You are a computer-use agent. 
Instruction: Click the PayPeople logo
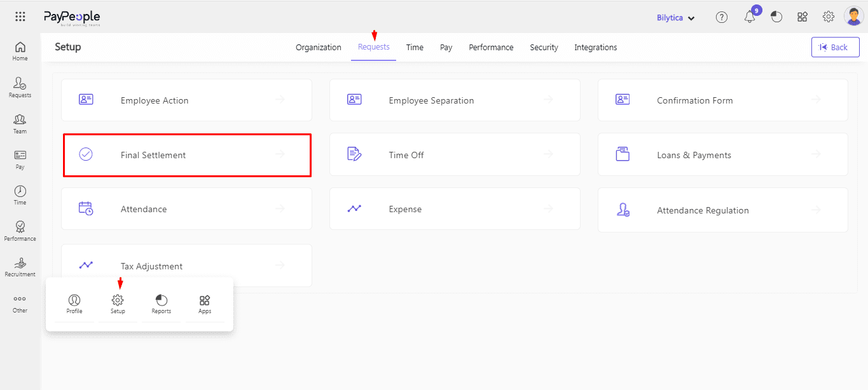(x=72, y=18)
